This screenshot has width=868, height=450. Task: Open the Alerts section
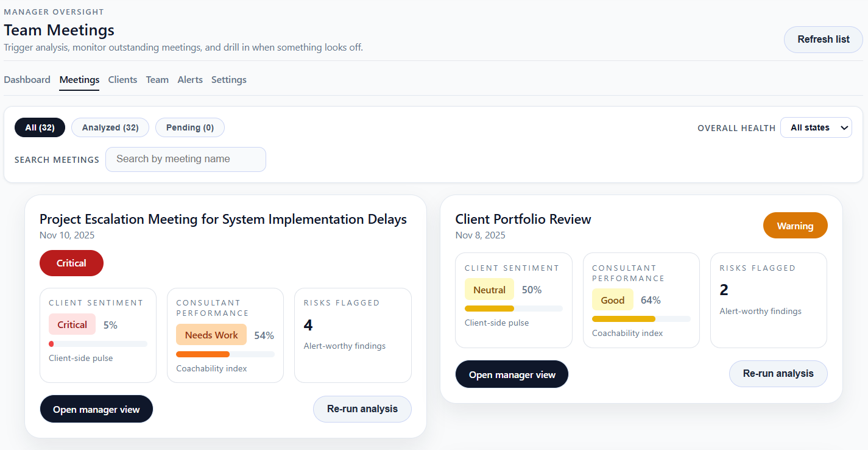(x=190, y=79)
